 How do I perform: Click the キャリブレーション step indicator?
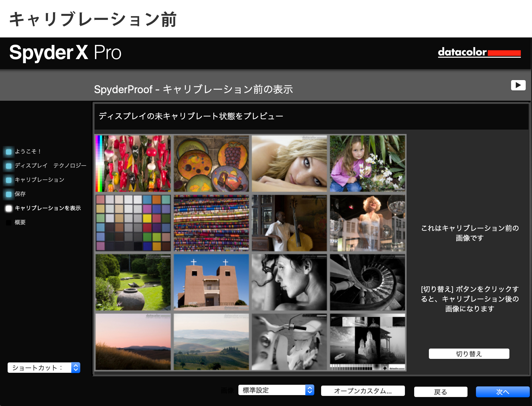tap(9, 180)
